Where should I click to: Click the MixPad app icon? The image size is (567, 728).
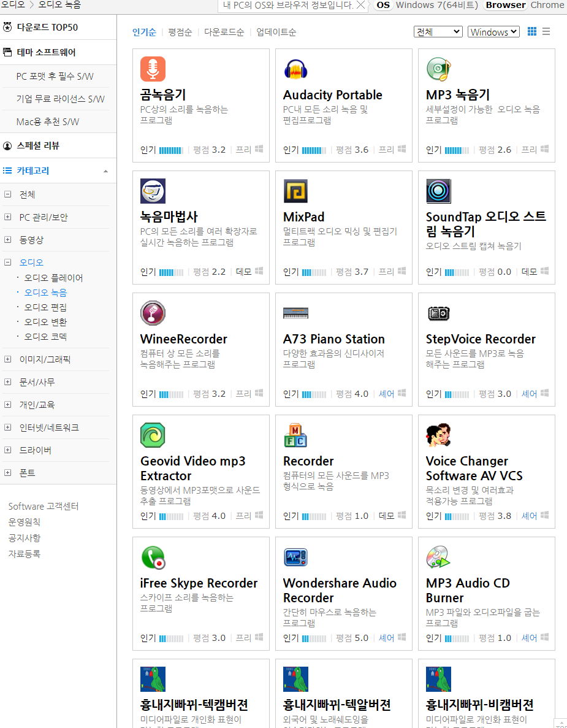(295, 191)
